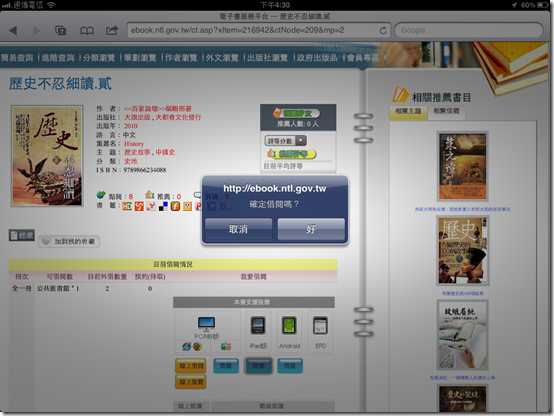Image resolution: width=554 pixels, height=416 pixels.
Task: Tap the reader software icon beside Firefox
Action: 225,346
